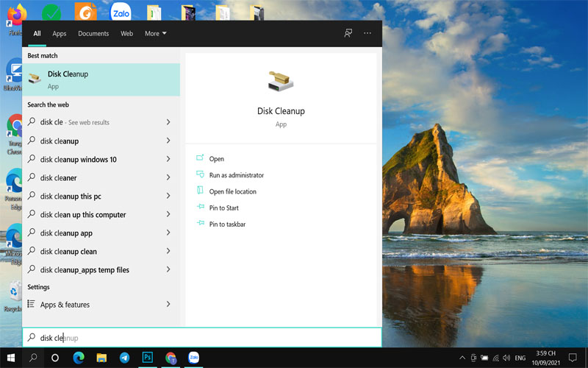This screenshot has height=368, width=588.
Task: Launch Telegram from the taskbar
Action: coord(124,358)
